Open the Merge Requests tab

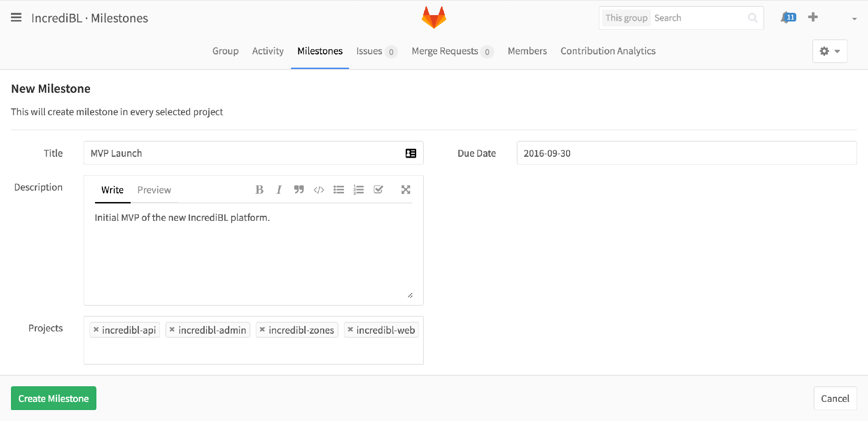[445, 51]
